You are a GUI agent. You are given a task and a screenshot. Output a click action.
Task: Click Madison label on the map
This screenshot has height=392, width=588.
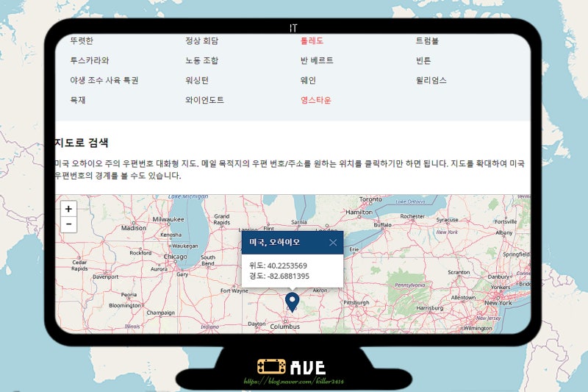[134, 228]
